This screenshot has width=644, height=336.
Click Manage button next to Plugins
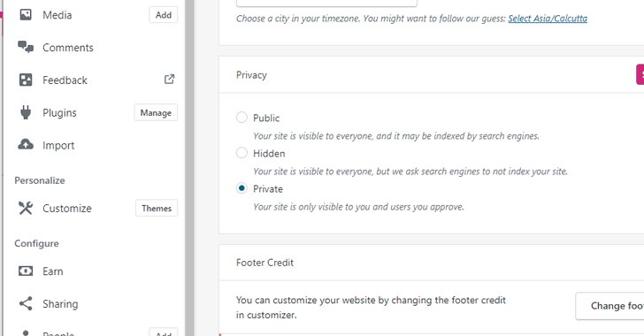point(156,112)
